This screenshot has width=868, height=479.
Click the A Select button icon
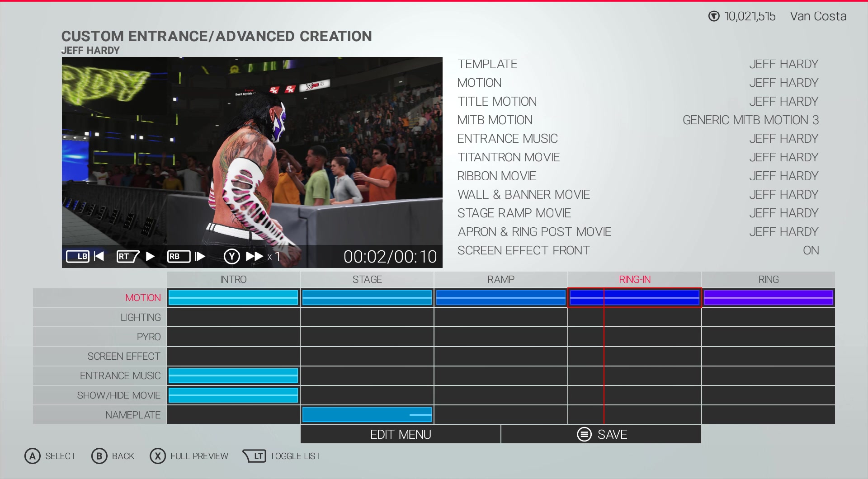coord(32,456)
